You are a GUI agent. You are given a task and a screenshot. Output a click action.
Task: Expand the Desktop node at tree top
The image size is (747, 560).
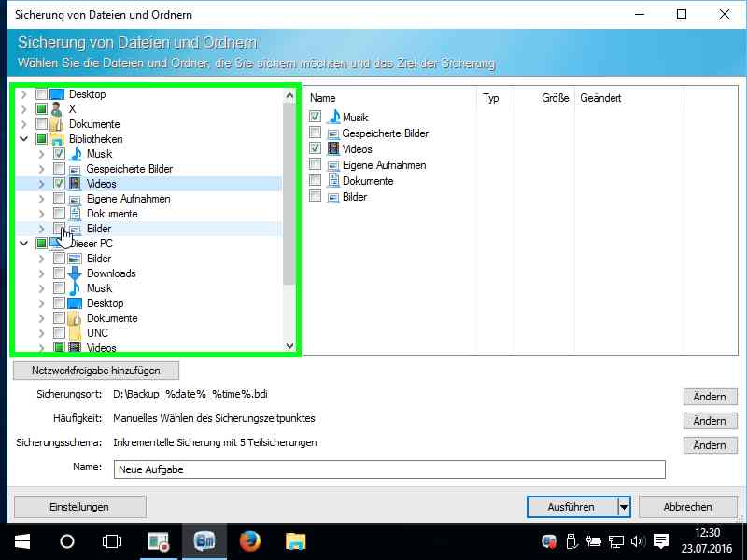tap(24, 94)
